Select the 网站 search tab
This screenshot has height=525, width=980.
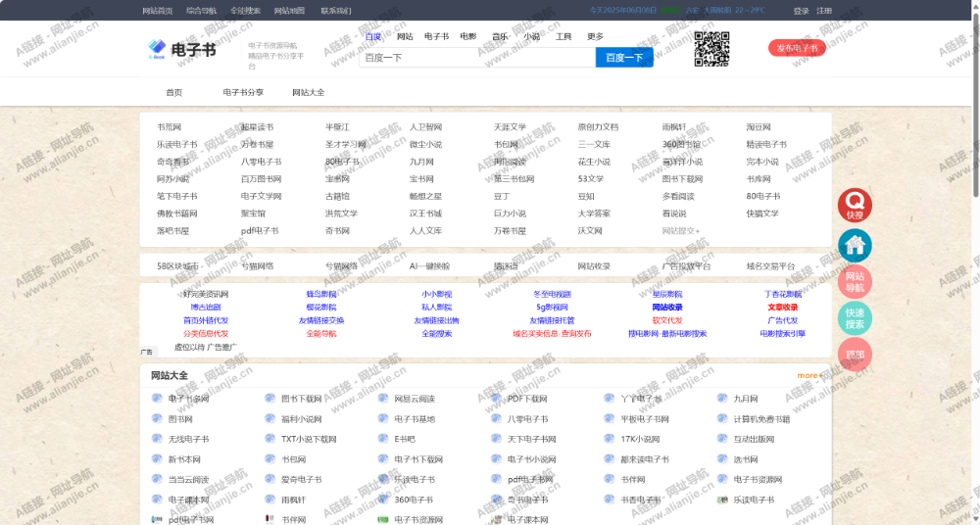[405, 36]
